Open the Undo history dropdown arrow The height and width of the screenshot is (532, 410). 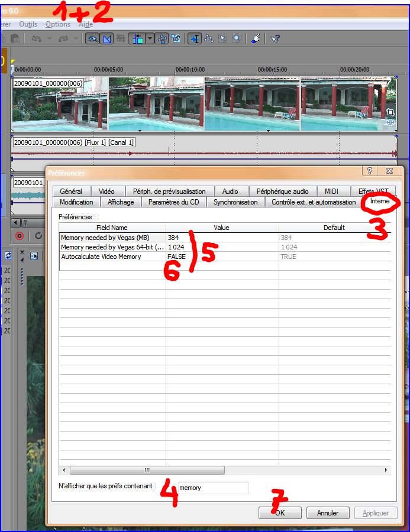49,38
